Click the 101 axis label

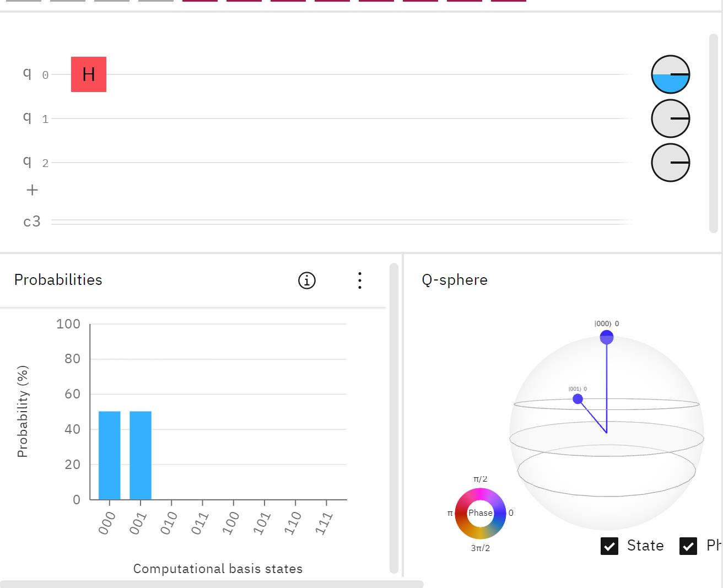[x=262, y=523]
